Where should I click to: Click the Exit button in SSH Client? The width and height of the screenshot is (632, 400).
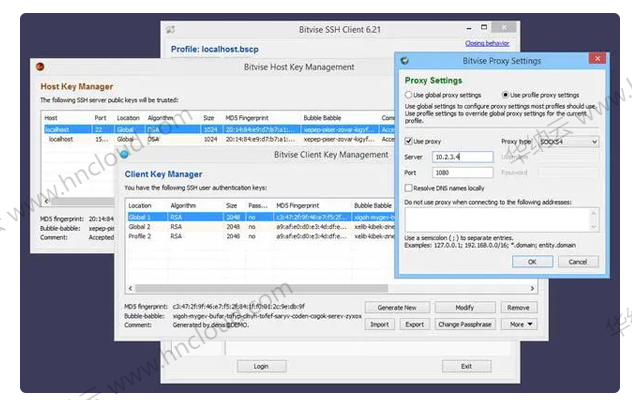click(x=467, y=366)
